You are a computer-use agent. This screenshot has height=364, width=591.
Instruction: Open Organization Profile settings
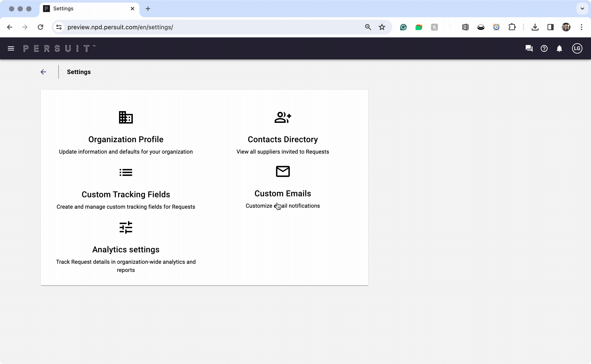pyautogui.click(x=126, y=139)
